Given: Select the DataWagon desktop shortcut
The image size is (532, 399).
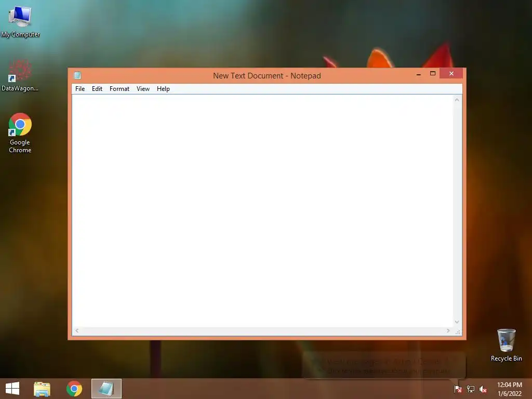Looking at the screenshot, I should coord(20,75).
